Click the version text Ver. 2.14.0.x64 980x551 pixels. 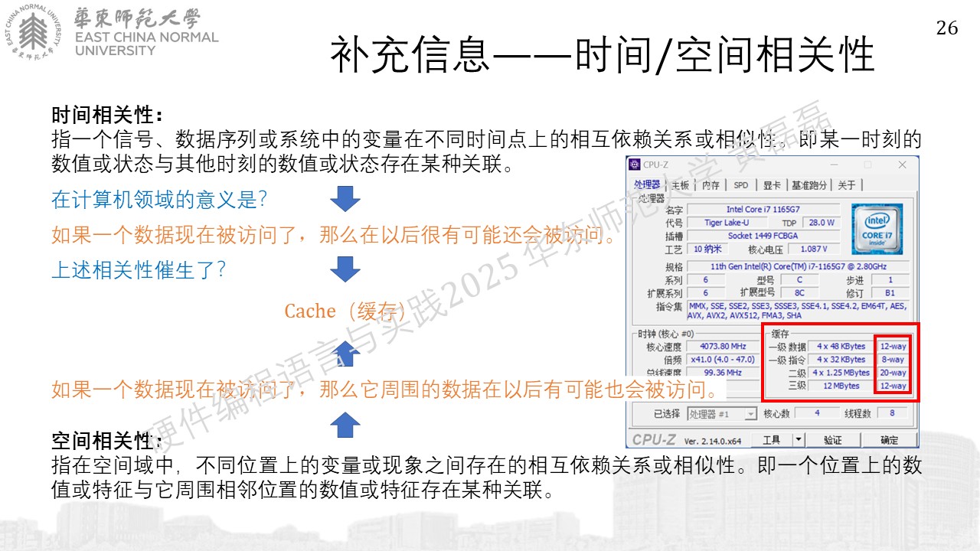[x=713, y=442]
